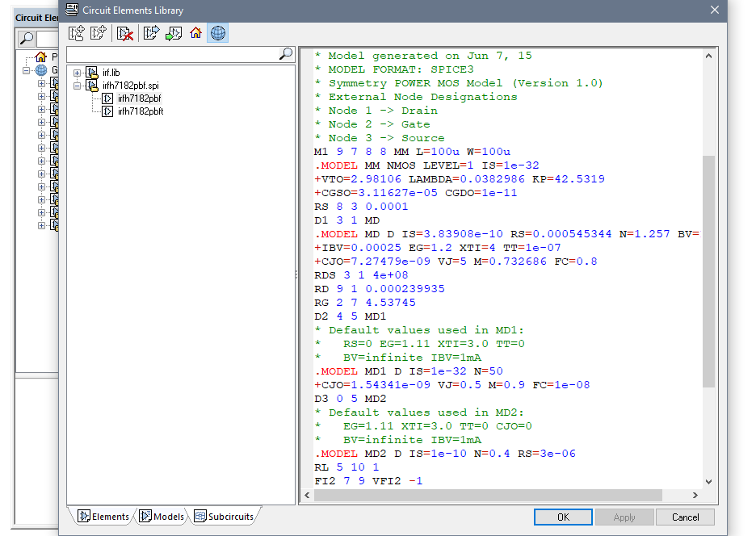The width and height of the screenshot is (756, 536).
Task: Select the irfh7182pbft subcircuit item
Action: pos(141,111)
